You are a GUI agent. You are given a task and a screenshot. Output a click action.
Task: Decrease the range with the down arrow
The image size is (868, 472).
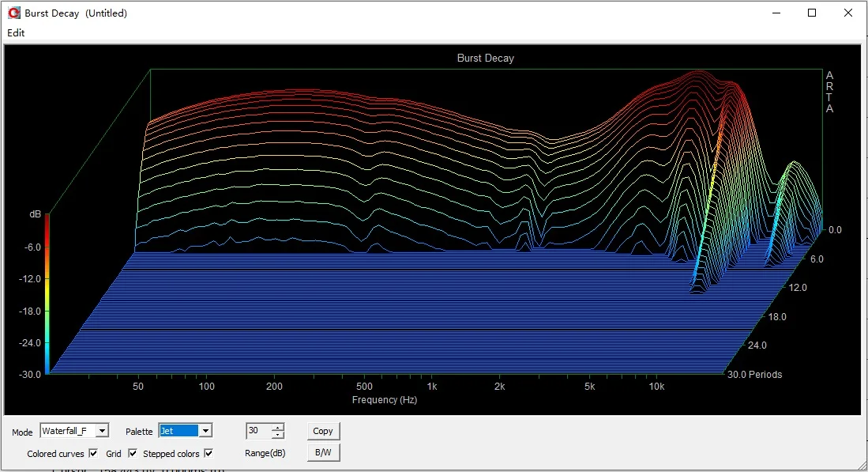(x=277, y=435)
